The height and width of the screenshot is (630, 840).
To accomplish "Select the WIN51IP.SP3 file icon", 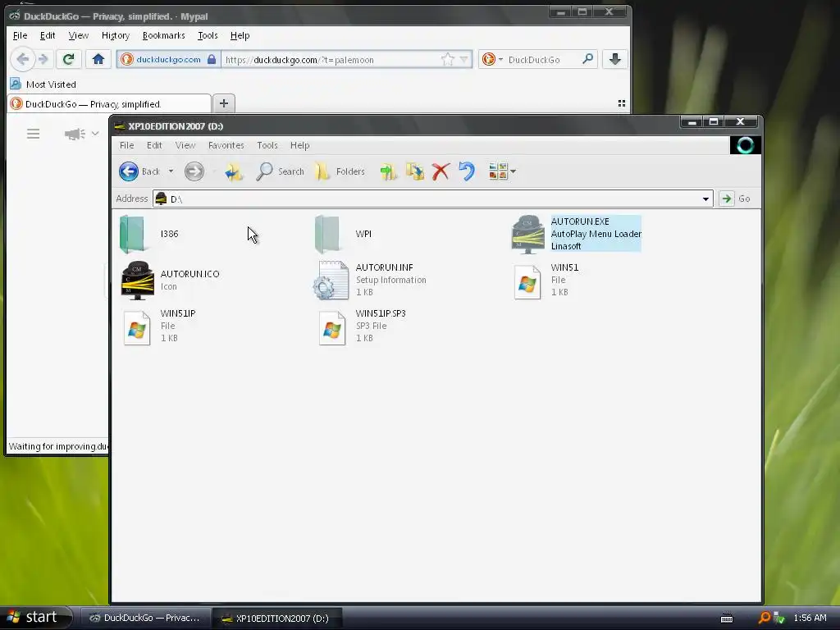I will 331,328.
